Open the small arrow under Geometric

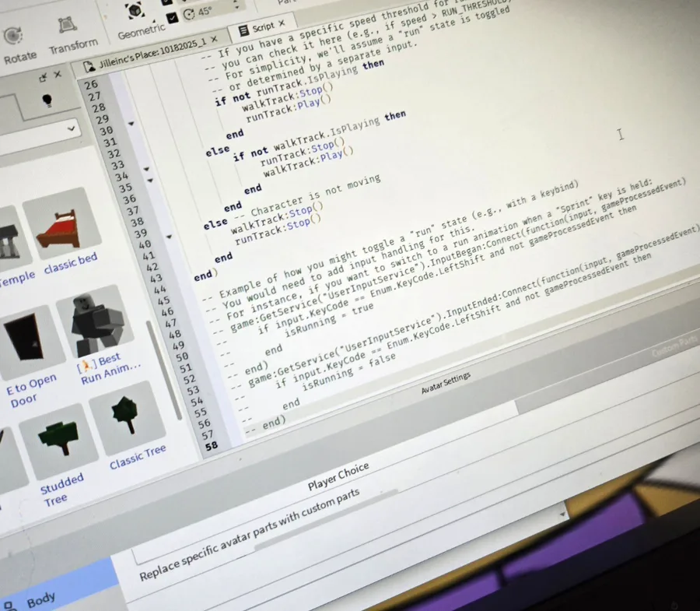coord(154,21)
